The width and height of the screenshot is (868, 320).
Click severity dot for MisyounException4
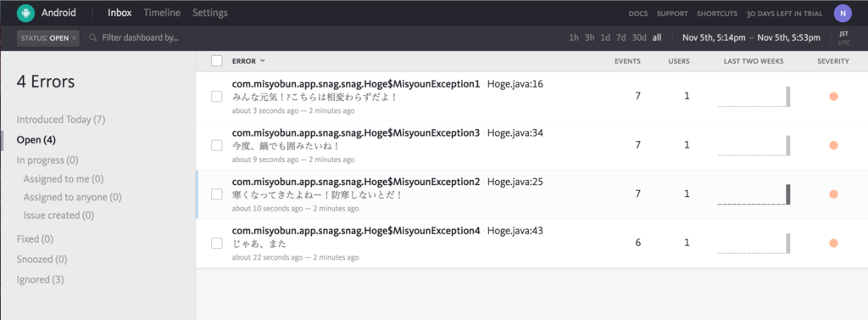[x=833, y=243]
